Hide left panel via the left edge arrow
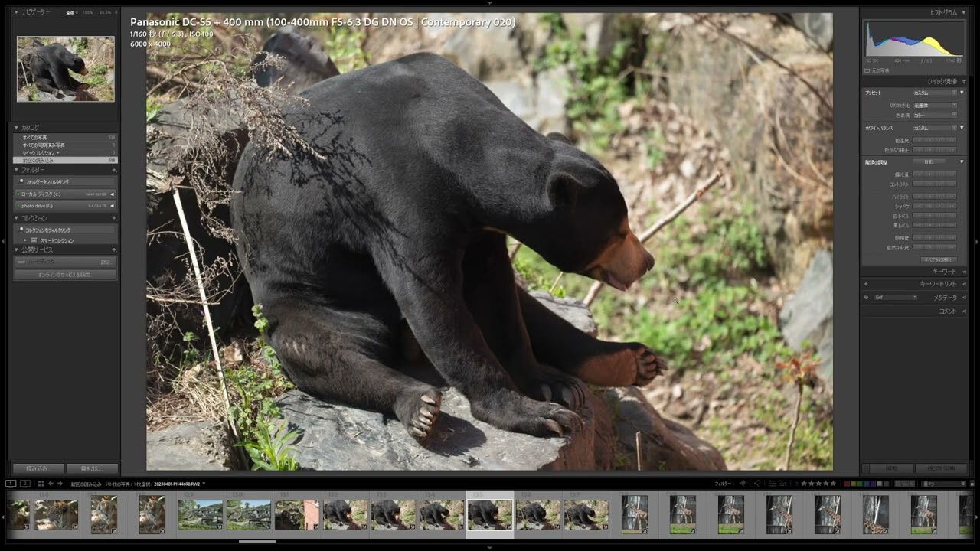Viewport: 980px width, 551px height. [3, 242]
